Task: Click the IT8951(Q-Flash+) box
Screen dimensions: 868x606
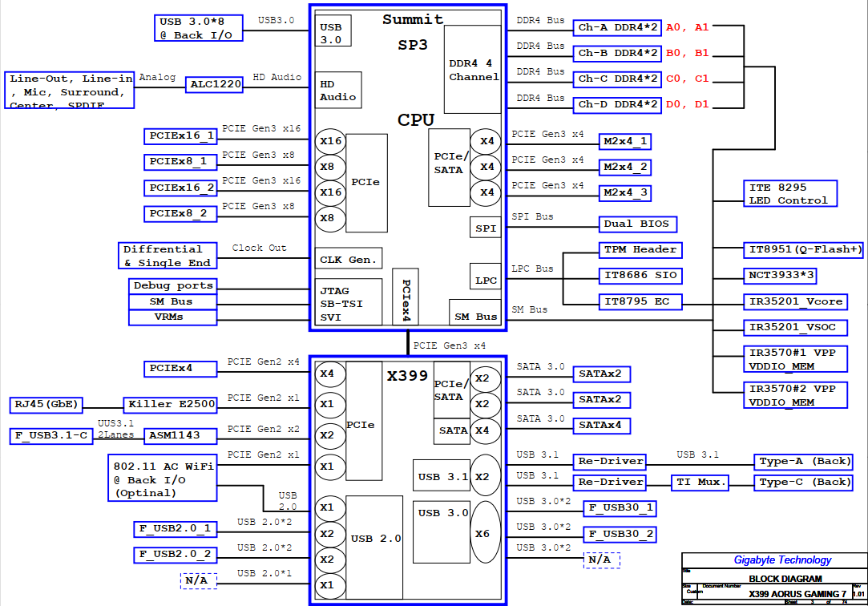Action: coord(803,250)
